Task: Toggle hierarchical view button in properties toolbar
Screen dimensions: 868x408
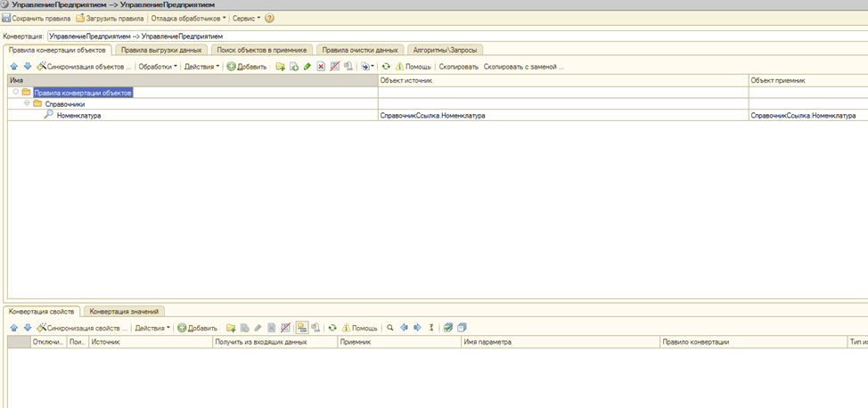Action: point(301,328)
